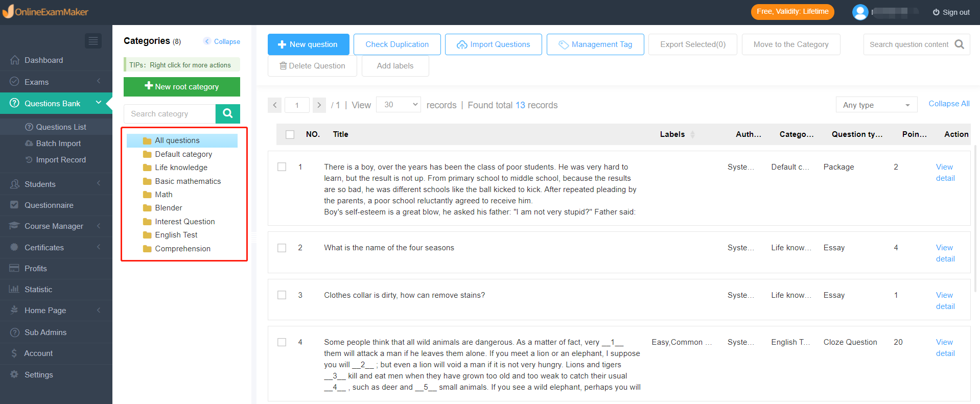
Task: Click the Statistic chart icon
Action: (x=14, y=289)
